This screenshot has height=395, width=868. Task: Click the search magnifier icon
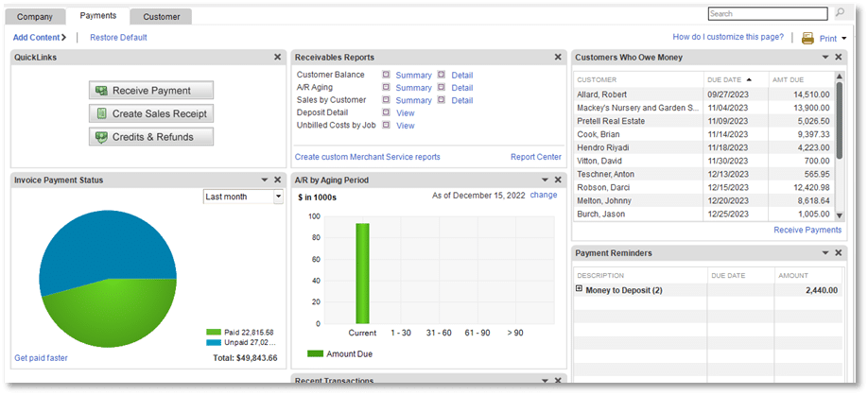[841, 12]
